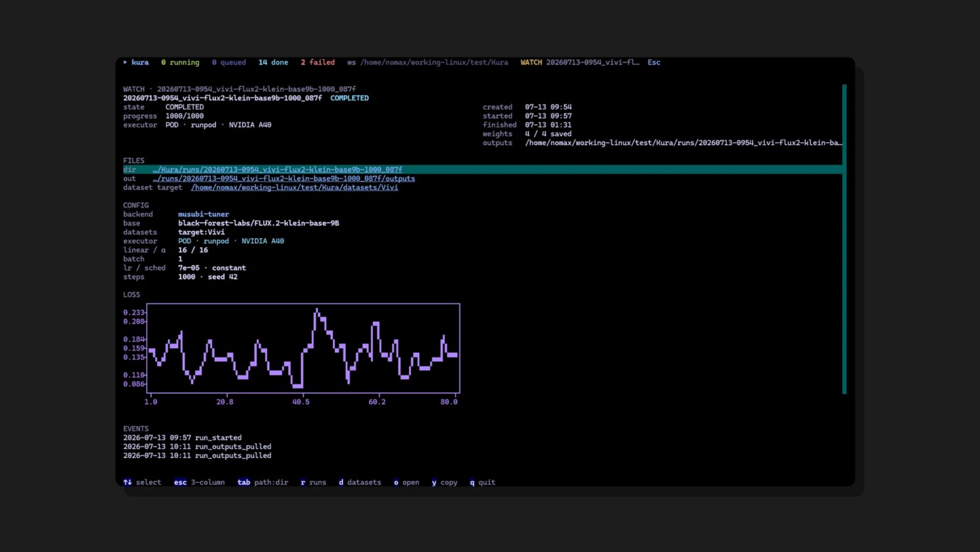Image resolution: width=980 pixels, height=552 pixels.
Task: Click the "4 / 4 saved" weights value
Action: [x=548, y=134]
